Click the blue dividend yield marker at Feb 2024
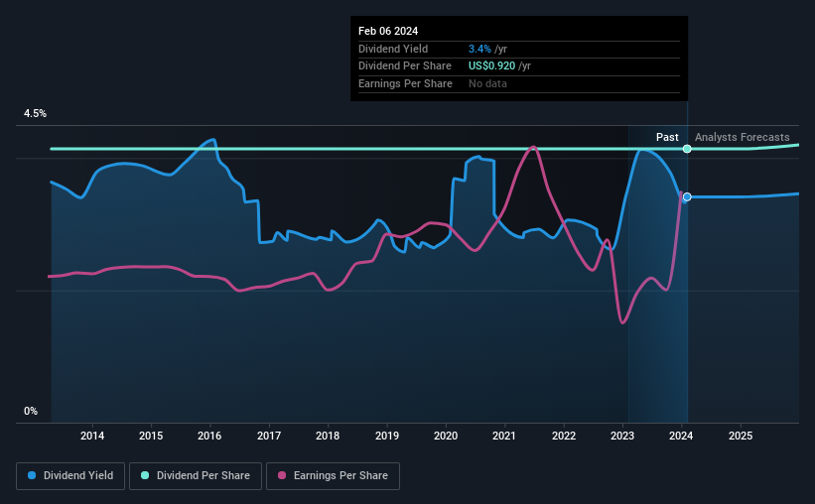The width and height of the screenshot is (815, 504). 687,196
